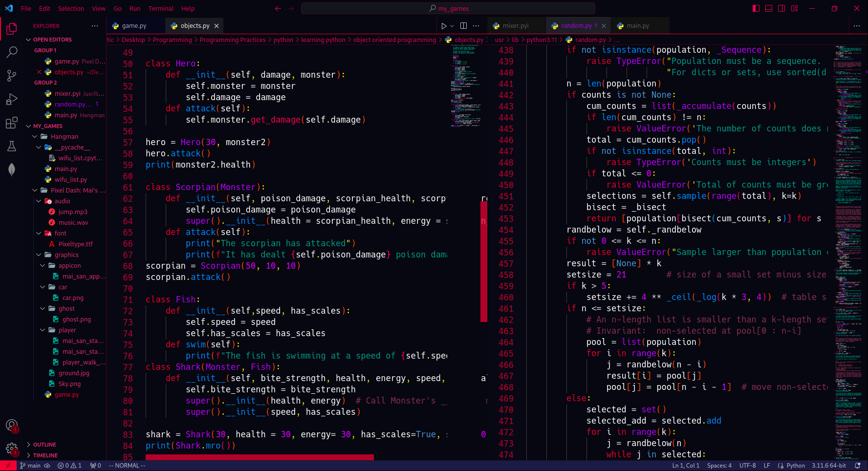
Task: Open More Actions for left editor group
Action: 476,26
